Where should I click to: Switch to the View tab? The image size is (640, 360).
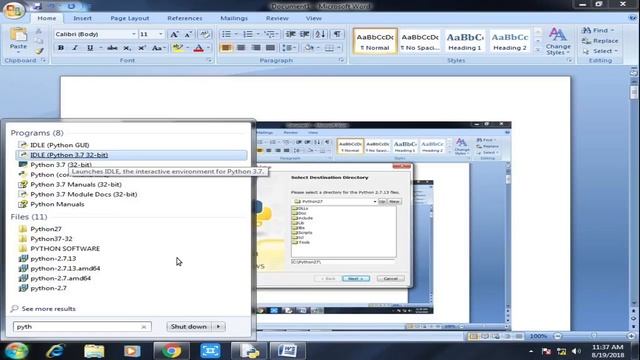pyautogui.click(x=313, y=18)
